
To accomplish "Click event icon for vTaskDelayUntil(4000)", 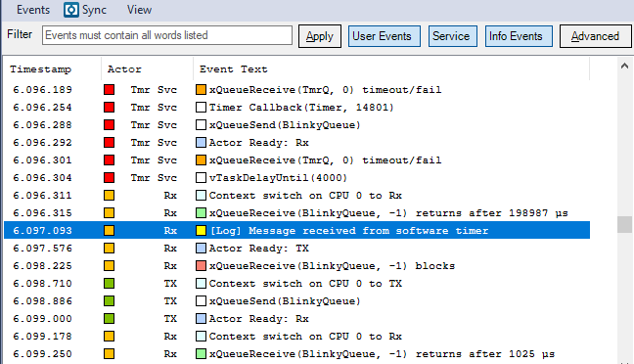I will click(x=201, y=177).
